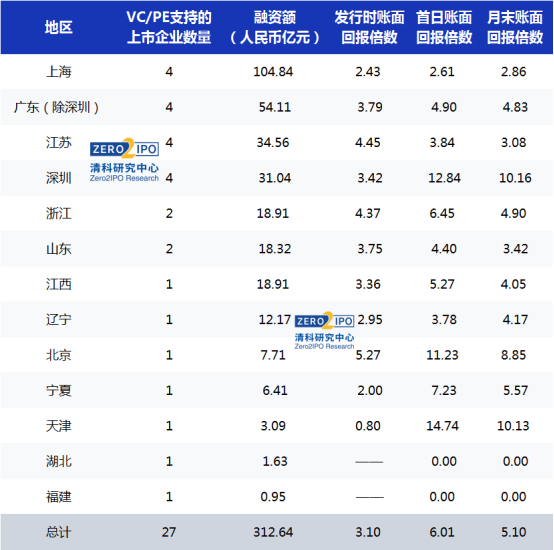Click total first-day return 6.01
This screenshot has width=554, height=550.
pyautogui.click(x=442, y=532)
